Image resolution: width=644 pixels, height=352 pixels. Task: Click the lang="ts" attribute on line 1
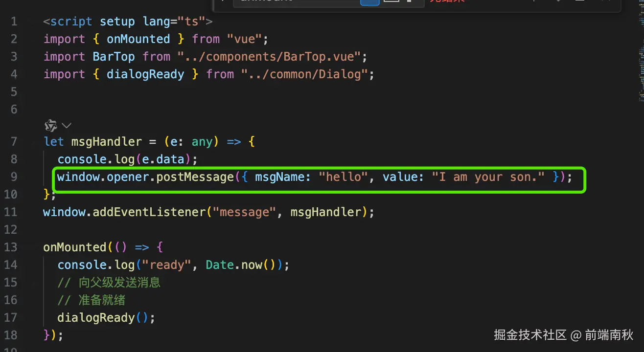point(174,22)
